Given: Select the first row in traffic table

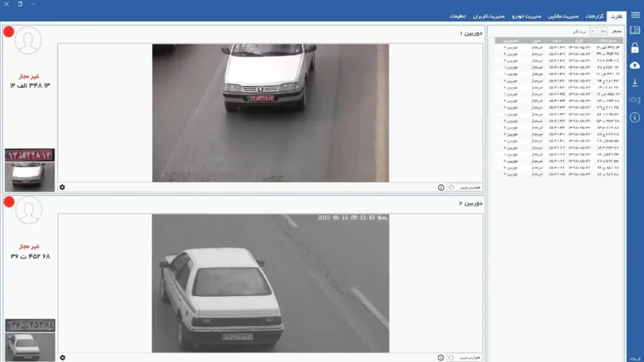Looking at the screenshot, I should [x=559, y=47].
